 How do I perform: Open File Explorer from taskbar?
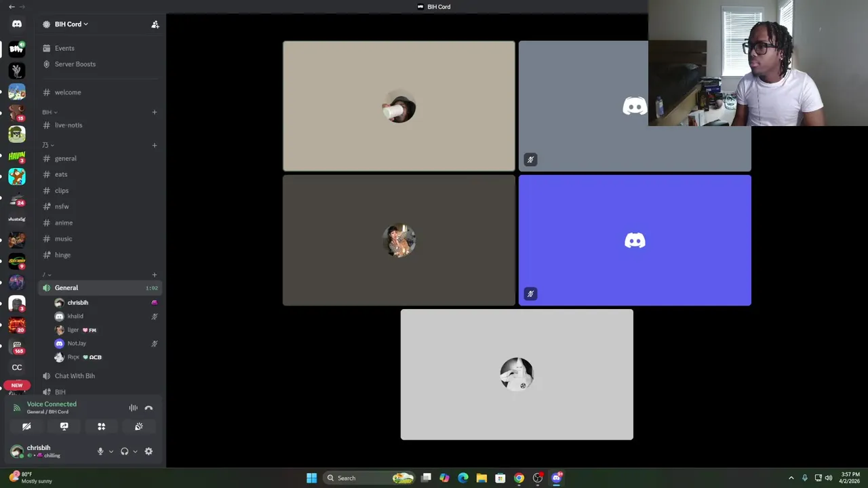481,478
